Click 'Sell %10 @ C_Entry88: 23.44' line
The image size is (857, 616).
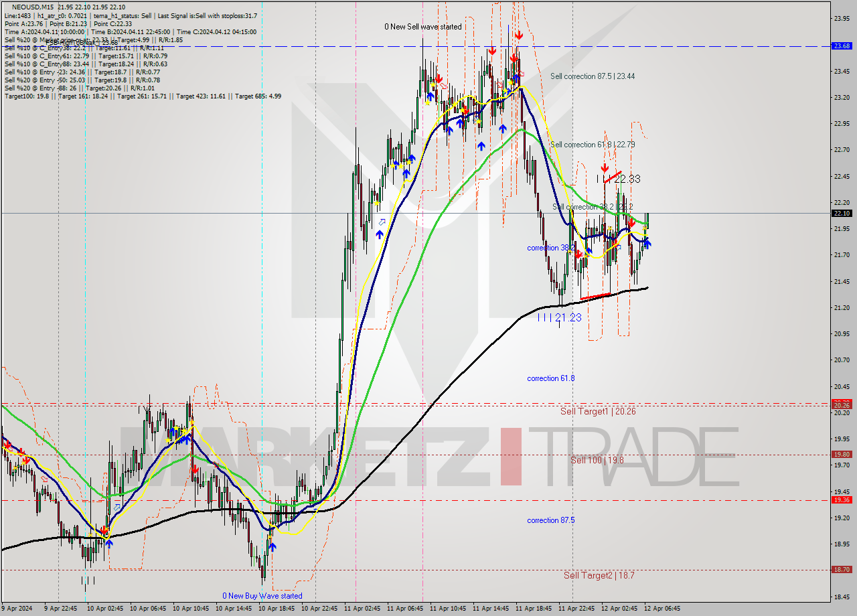[86, 64]
